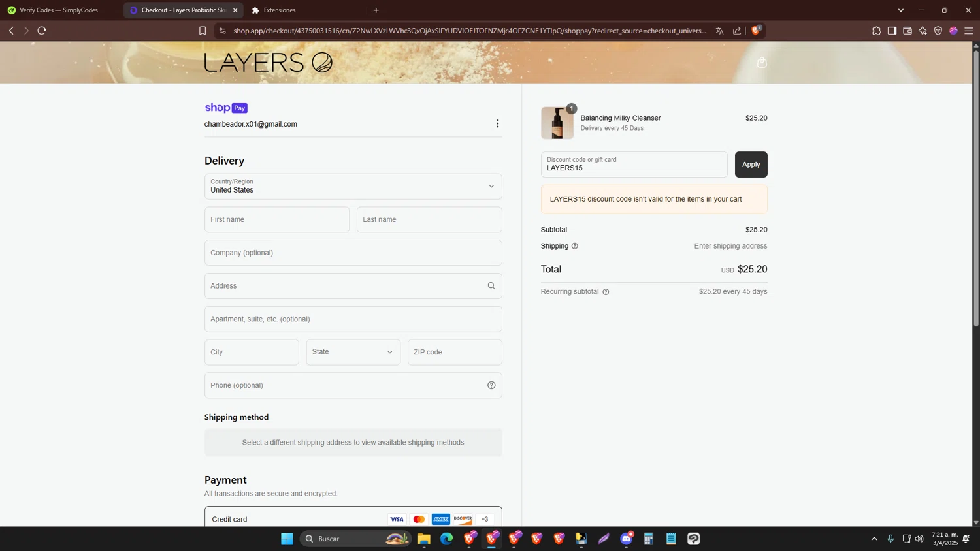This screenshot has height=551, width=980.
Task: Open the shopping bag cart icon
Action: pyautogui.click(x=762, y=63)
